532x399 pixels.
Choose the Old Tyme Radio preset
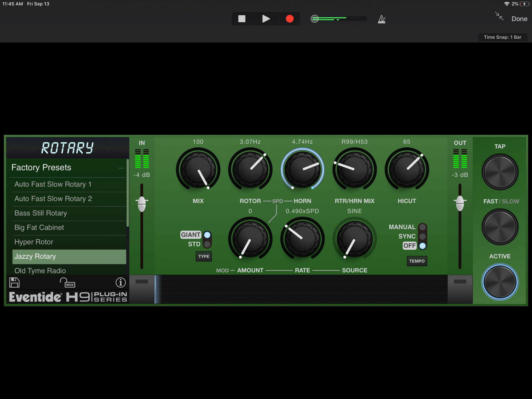[x=69, y=270]
